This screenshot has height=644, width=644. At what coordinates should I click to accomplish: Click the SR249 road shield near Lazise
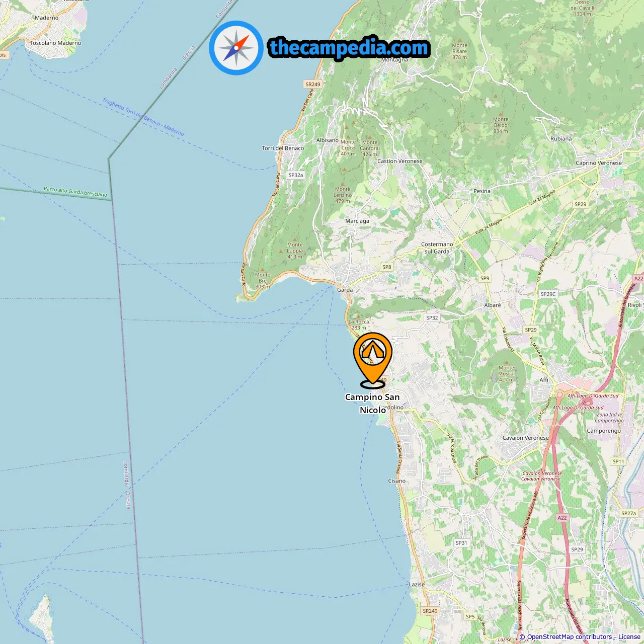coord(430,611)
